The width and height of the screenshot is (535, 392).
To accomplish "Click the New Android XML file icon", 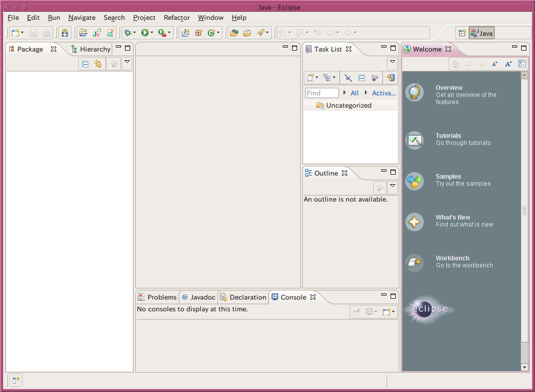I will pyautogui.click(x=110, y=33).
